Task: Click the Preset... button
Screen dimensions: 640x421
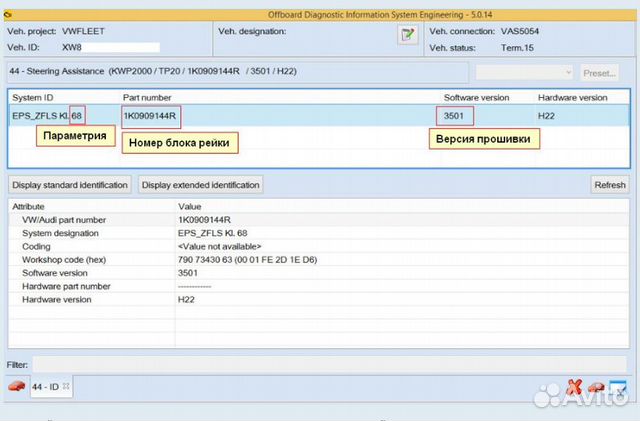Action: (x=599, y=73)
